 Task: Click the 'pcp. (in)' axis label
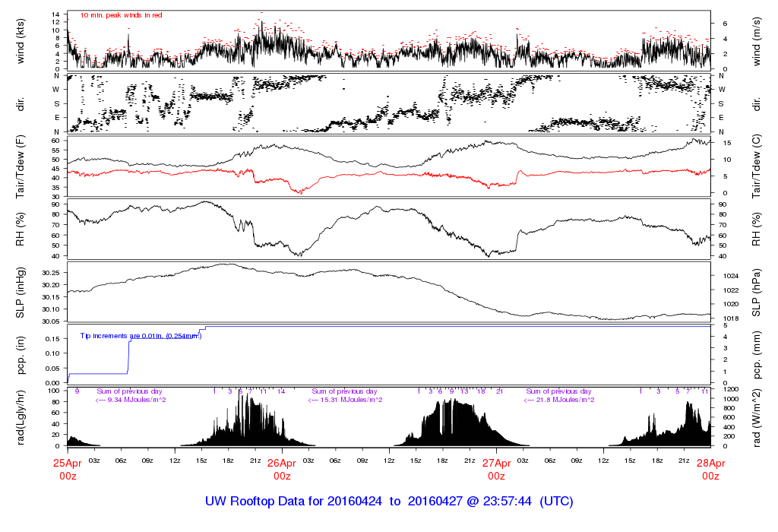click(x=21, y=355)
